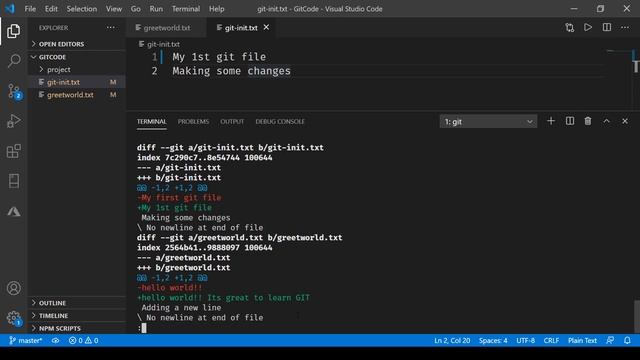
Task: Open the Manage gear icon
Action: pos(14,318)
